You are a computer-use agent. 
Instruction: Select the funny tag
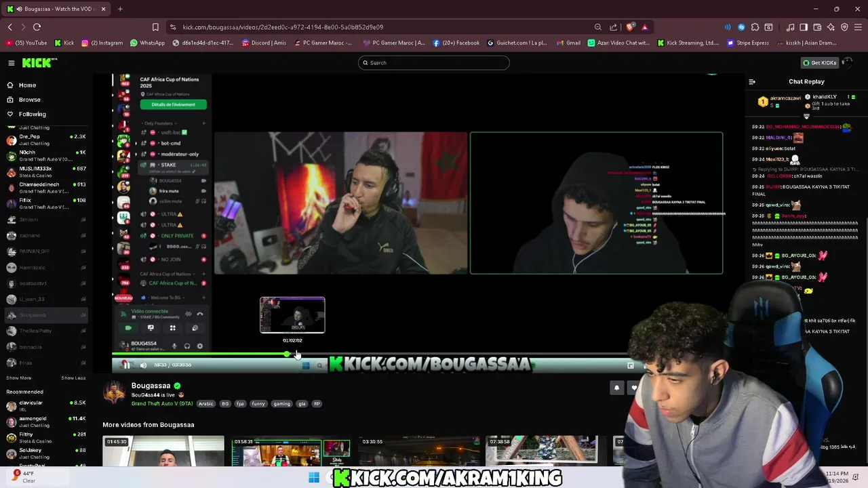[258, 404]
